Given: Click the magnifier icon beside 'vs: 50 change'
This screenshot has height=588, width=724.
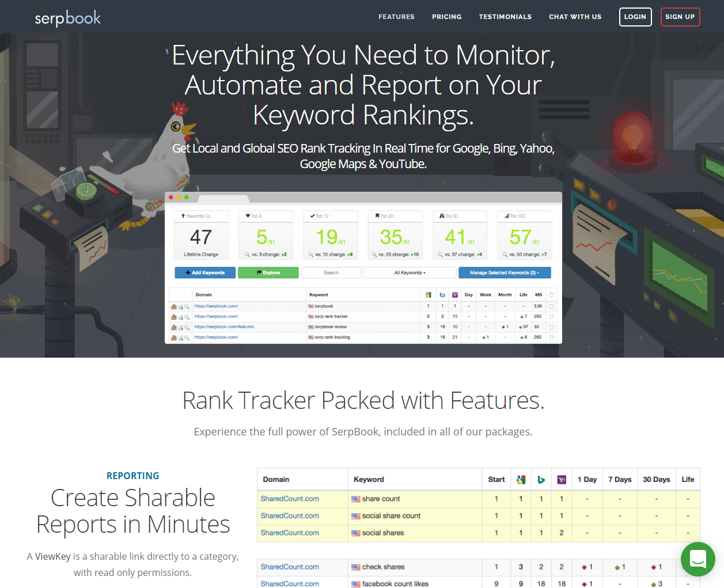Looking at the screenshot, I should click(505, 255).
